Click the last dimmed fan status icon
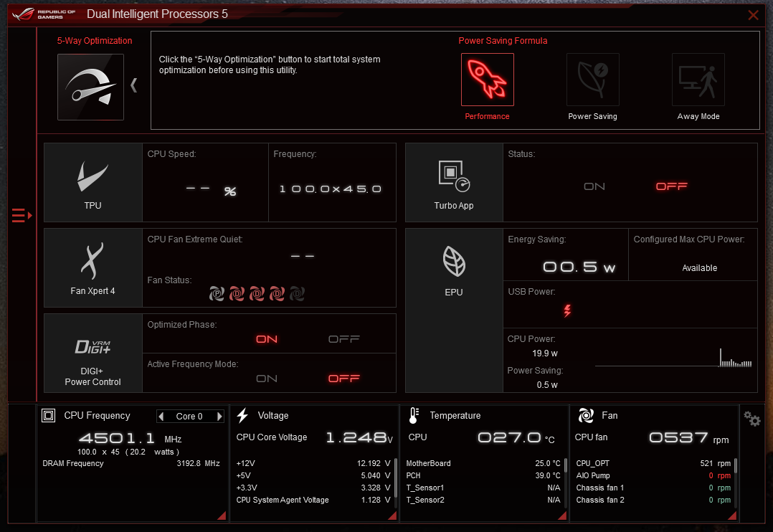Viewport: 773px width, 532px height. (x=298, y=294)
